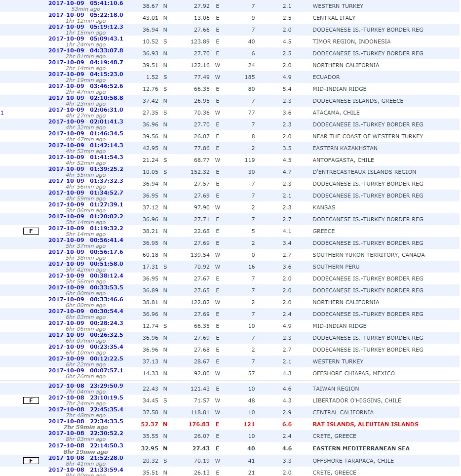Select the red latitude 52.37 value
The height and width of the screenshot is (476, 461).
pos(150,424)
